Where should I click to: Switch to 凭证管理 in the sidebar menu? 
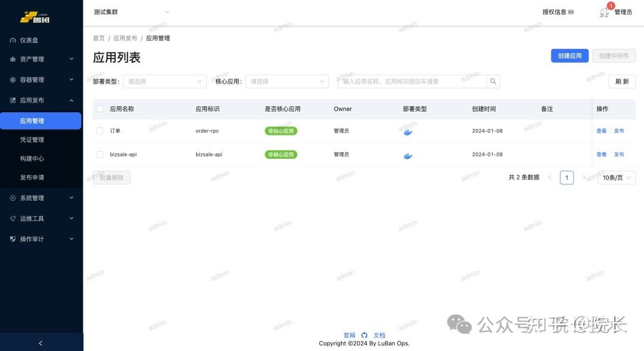point(41,139)
